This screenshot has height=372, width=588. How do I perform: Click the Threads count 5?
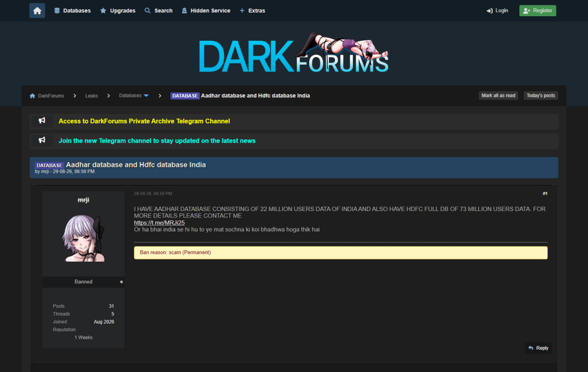[113, 314]
